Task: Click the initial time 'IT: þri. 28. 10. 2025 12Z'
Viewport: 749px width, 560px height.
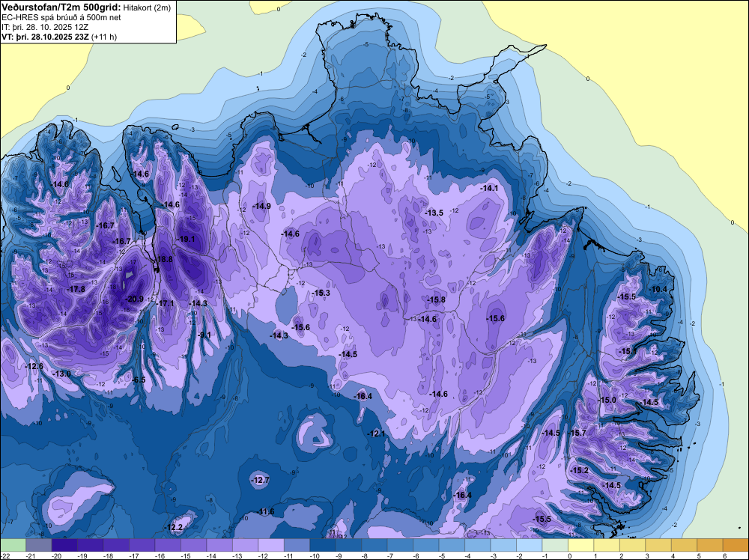Action: tap(45, 27)
